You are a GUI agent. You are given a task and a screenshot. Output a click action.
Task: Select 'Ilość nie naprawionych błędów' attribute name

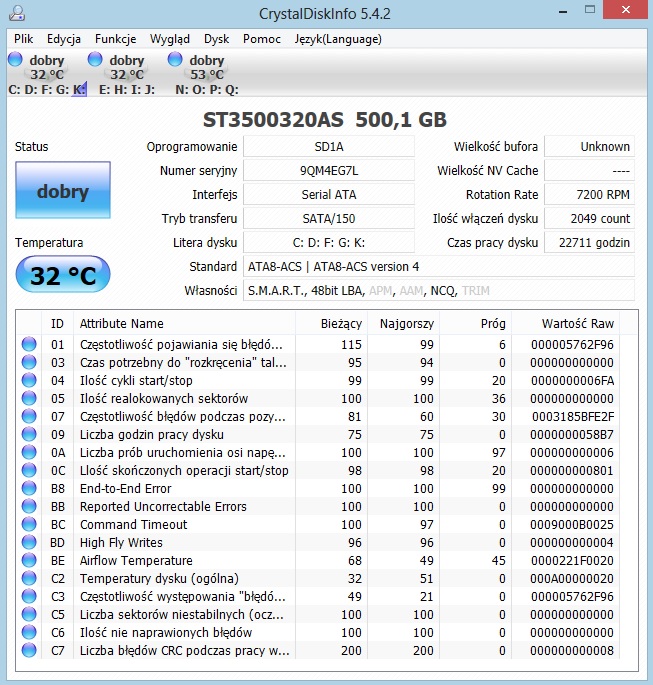point(166,633)
